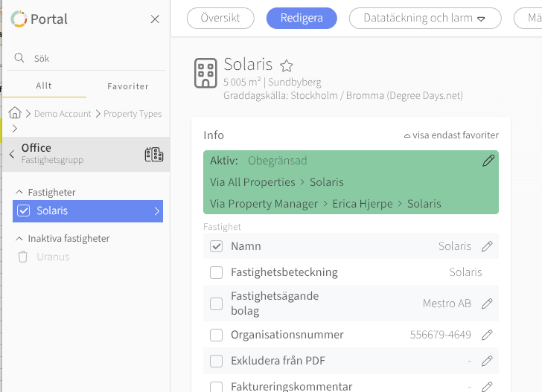This screenshot has height=392, width=542.
Task: Check the Fastighetsbeteckning checkbox
Action: (x=217, y=272)
